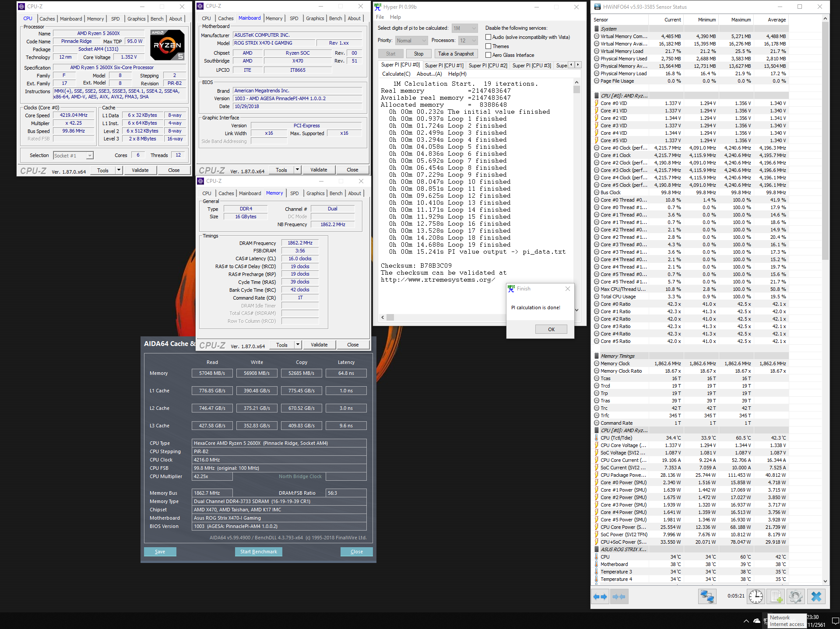Open HWiNFO remote network monitoring icon
This screenshot has width=840, height=629.
[x=707, y=597]
